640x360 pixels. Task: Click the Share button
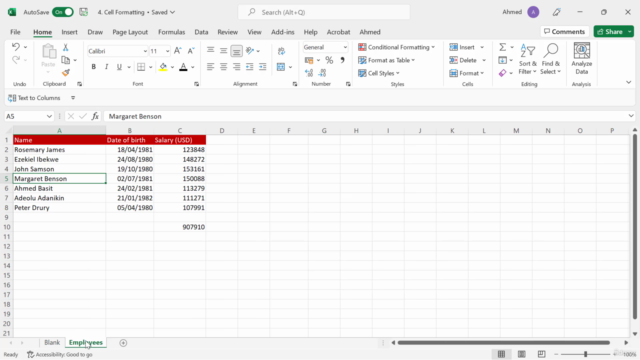[x=610, y=31]
